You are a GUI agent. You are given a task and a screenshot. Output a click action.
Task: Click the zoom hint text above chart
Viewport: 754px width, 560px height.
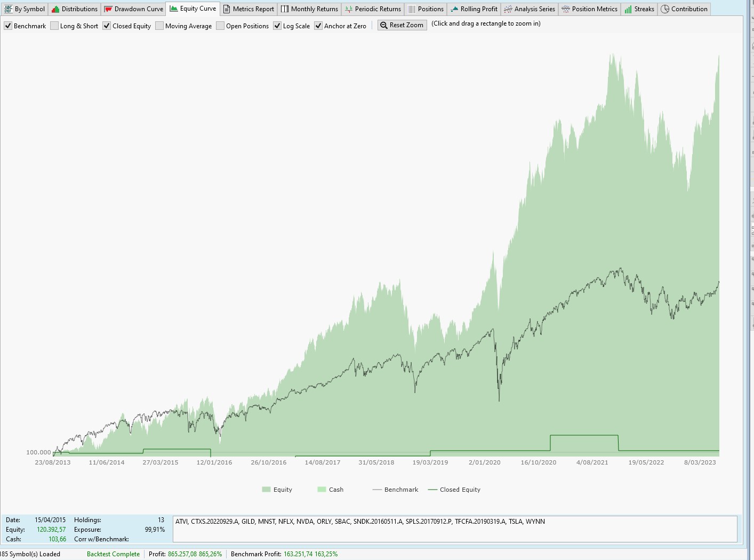[486, 23]
